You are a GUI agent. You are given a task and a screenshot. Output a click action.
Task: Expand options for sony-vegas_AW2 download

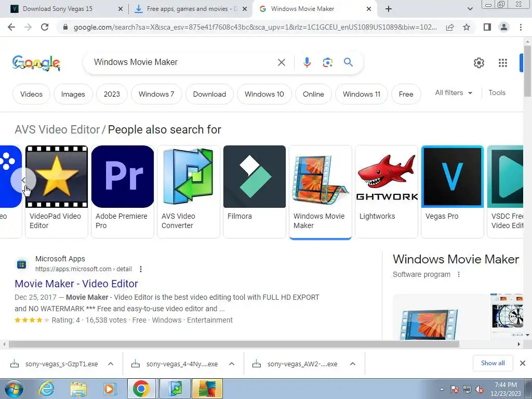[x=353, y=364]
